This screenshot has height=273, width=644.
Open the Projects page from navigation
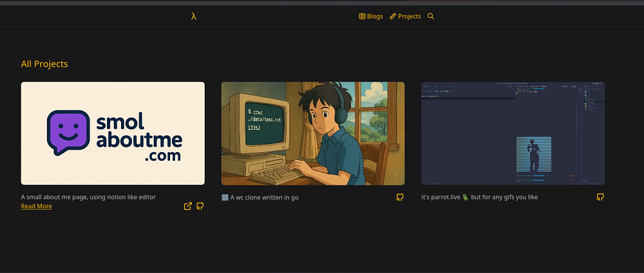click(405, 17)
